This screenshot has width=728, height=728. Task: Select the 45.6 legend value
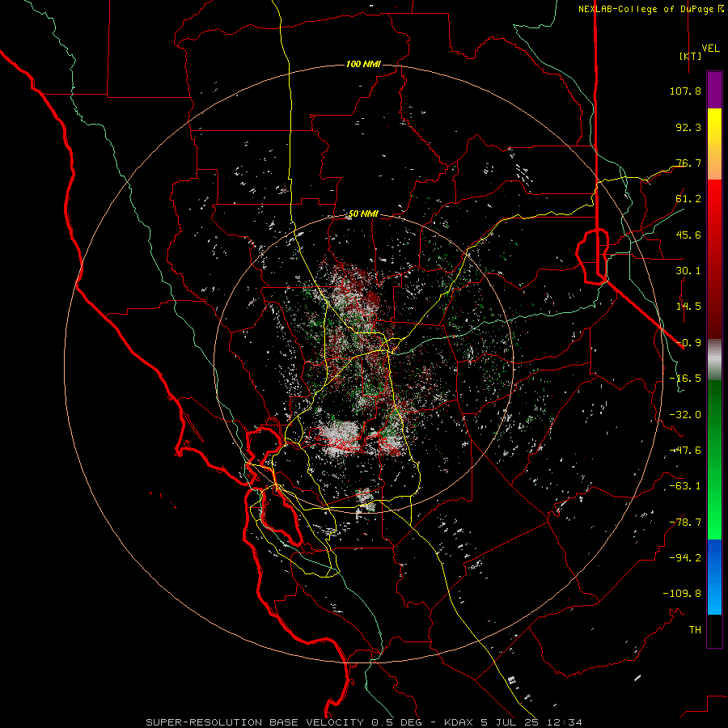[688, 235]
